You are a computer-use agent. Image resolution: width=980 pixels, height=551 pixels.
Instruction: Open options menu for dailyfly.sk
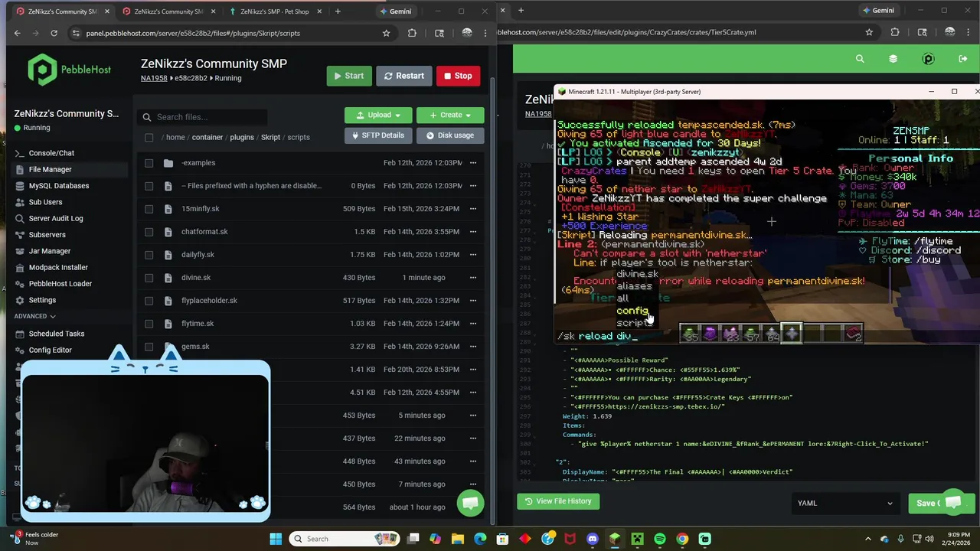coord(473,255)
